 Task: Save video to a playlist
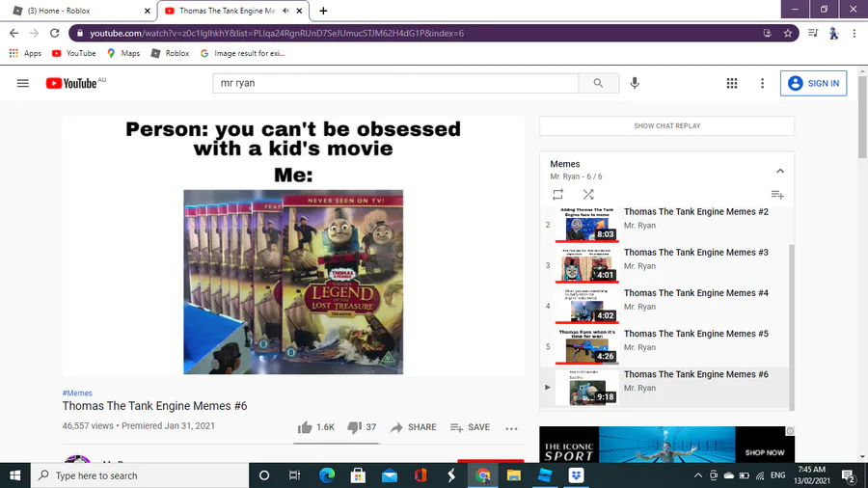(x=470, y=427)
